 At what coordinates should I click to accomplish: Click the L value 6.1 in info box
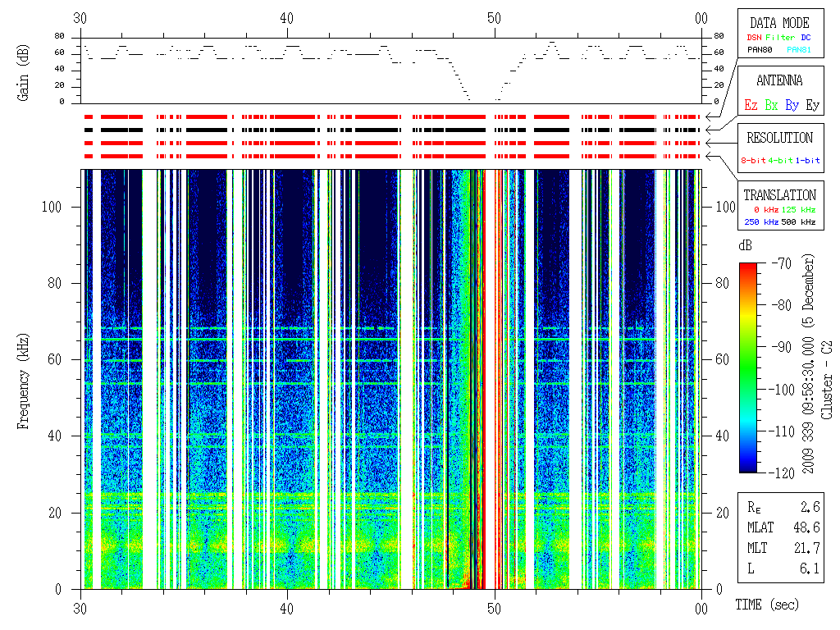810,568
